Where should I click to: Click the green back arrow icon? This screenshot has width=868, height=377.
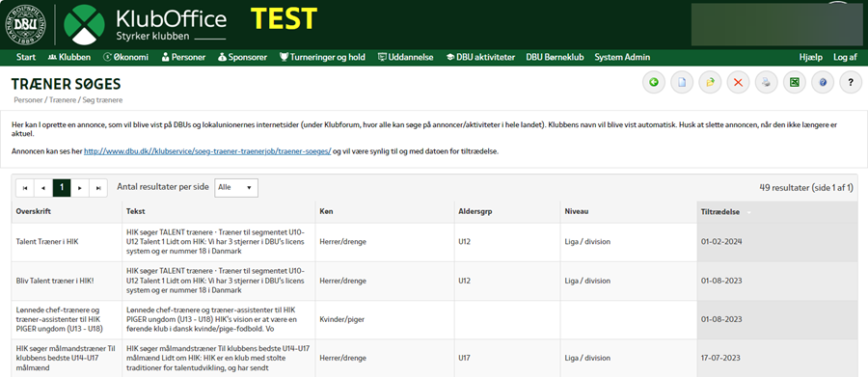click(654, 83)
